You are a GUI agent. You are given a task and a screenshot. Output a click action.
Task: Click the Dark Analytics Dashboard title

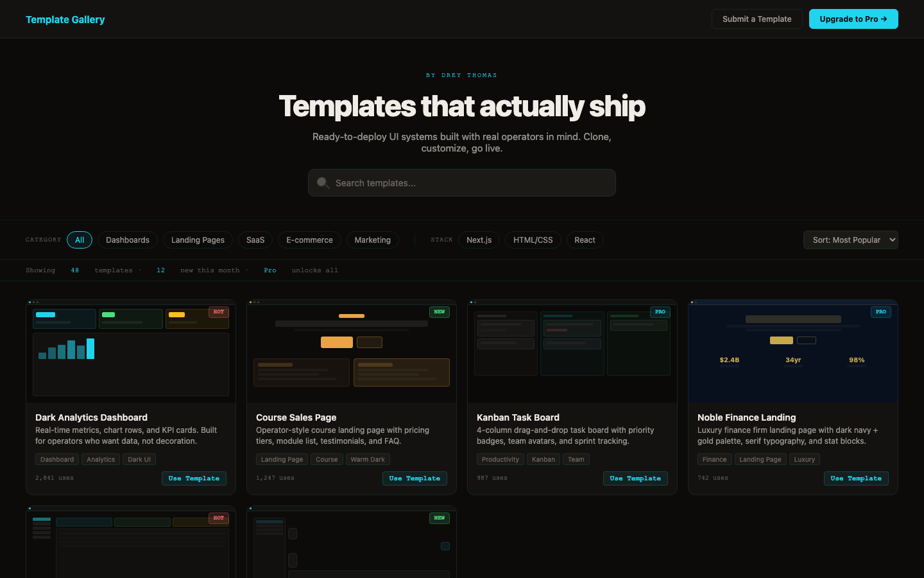pos(91,417)
